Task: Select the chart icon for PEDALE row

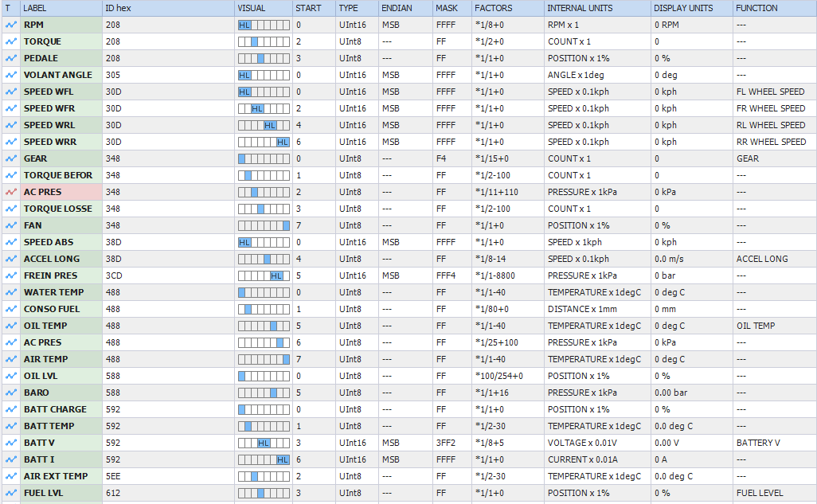Action: (x=11, y=58)
